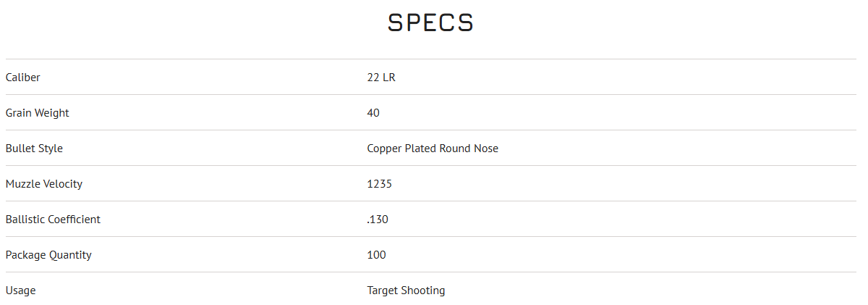Click the word Nose in bullet style
The width and height of the screenshot is (868, 305).
[x=485, y=149]
